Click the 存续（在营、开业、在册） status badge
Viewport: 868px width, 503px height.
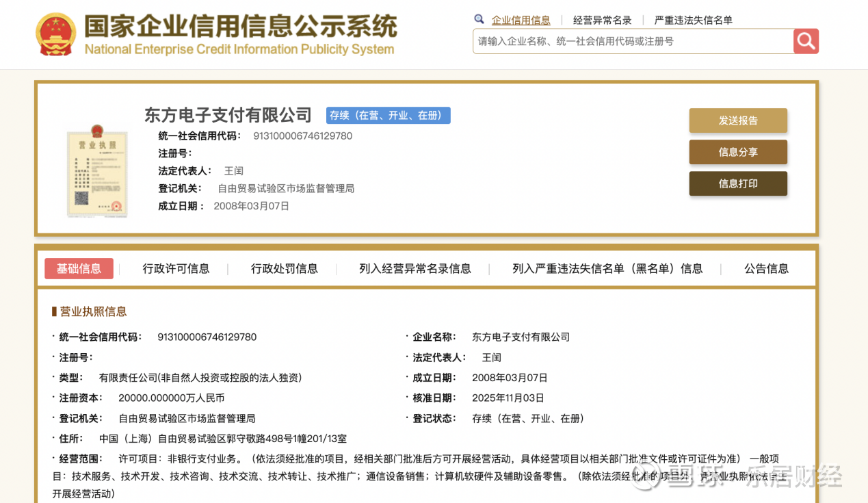coord(388,115)
